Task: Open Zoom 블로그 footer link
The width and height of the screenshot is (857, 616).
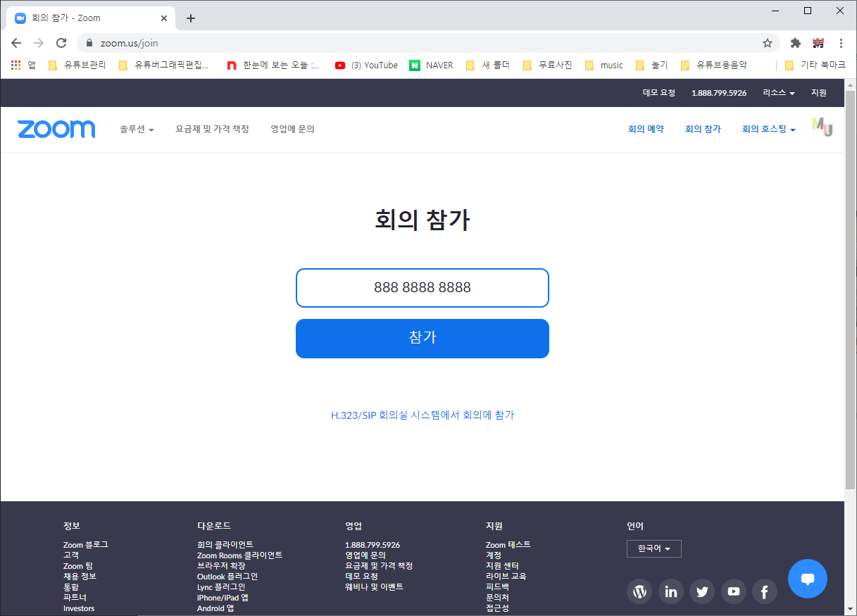Action: pos(86,545)
